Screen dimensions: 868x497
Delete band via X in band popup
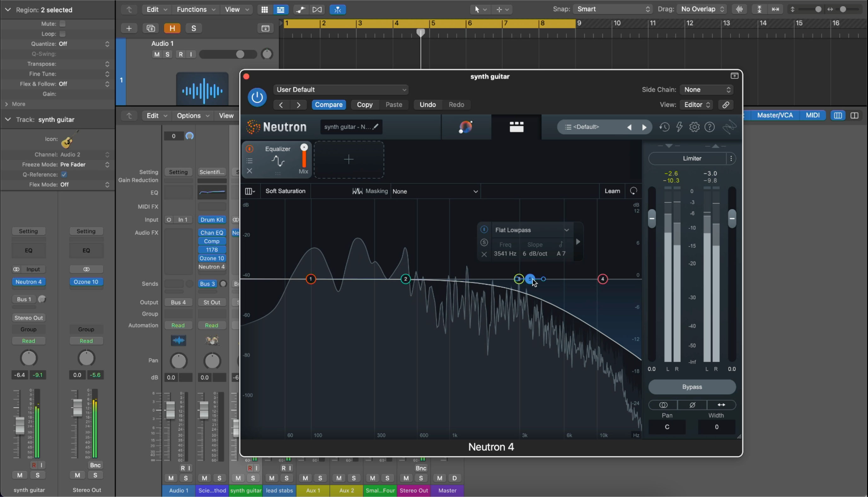(484, 254)
